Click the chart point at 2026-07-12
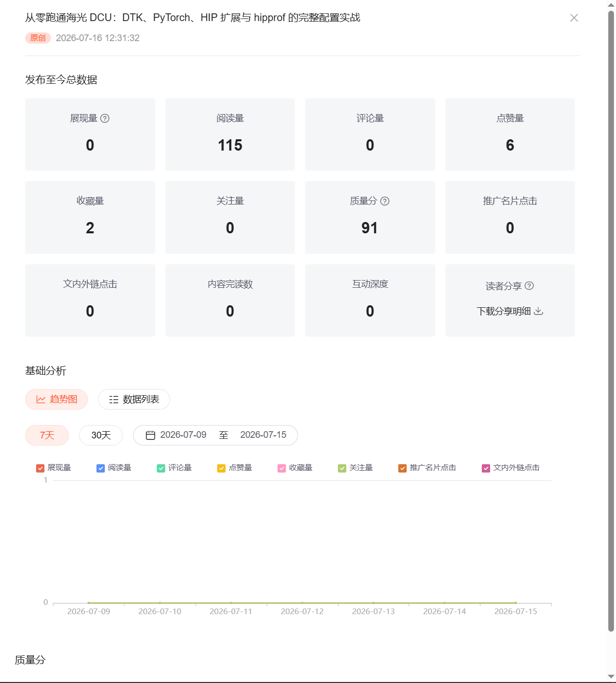This screenshot has height=683, width=616. (302, 603)
